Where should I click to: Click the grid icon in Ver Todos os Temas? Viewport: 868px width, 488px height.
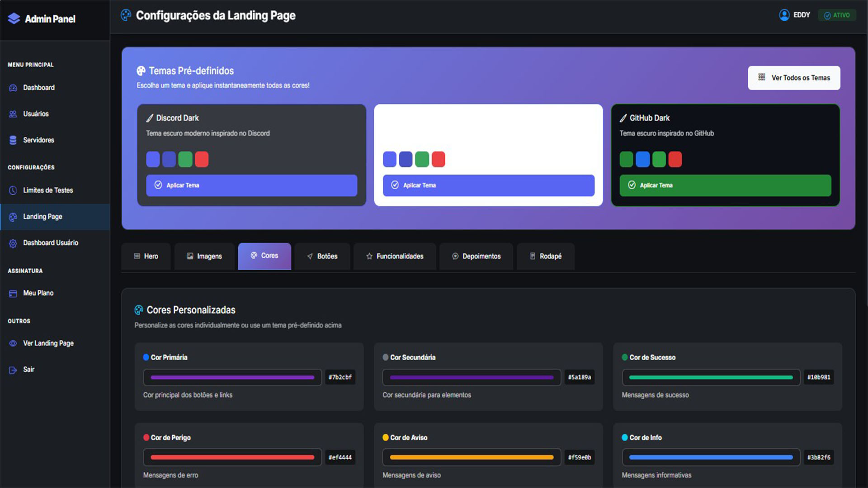click(x=762, y=77)
